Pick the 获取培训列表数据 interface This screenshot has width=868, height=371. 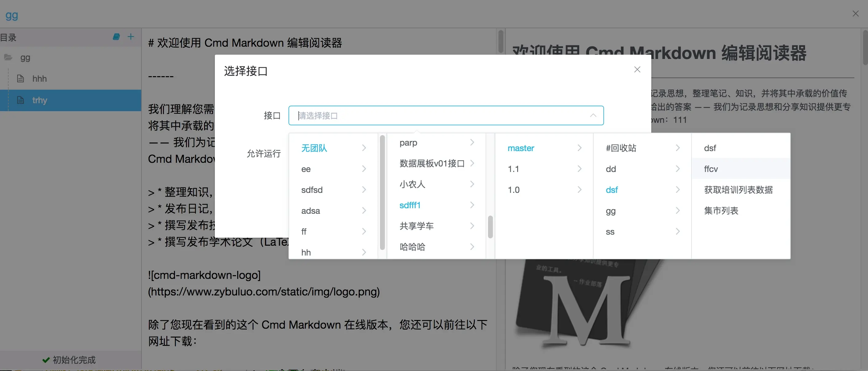point(738,190)
